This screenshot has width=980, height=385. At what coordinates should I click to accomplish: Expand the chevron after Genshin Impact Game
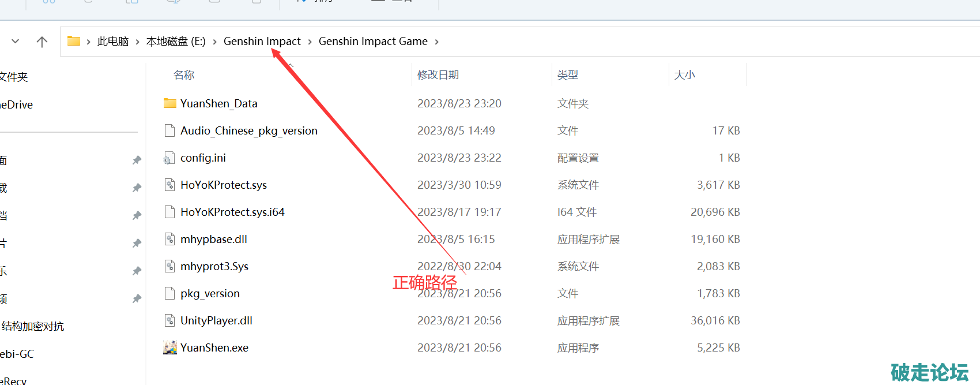pyautogui.click(x=436, y=42)
